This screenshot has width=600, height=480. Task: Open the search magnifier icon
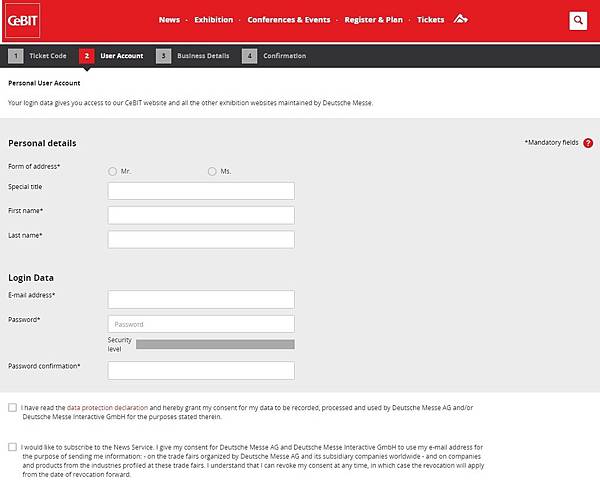click(x=578, y=20)
